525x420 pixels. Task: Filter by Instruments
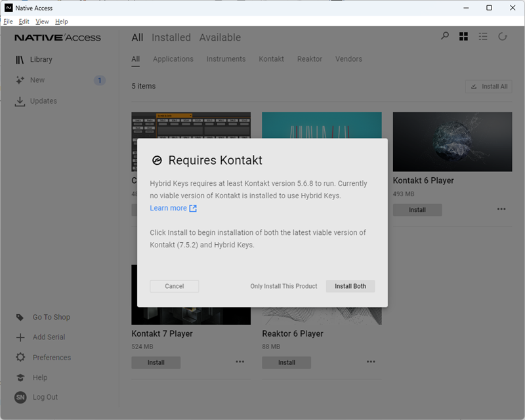[226, 59]
